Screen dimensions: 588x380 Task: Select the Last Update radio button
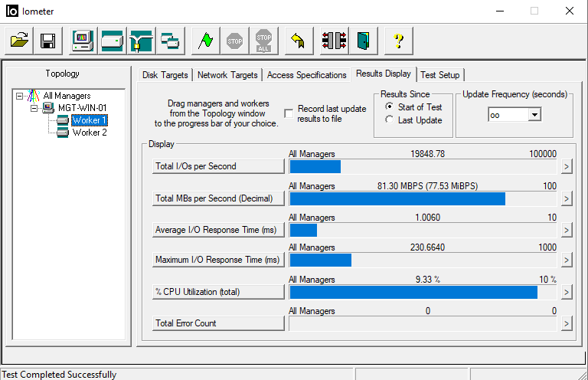[390, 120]
